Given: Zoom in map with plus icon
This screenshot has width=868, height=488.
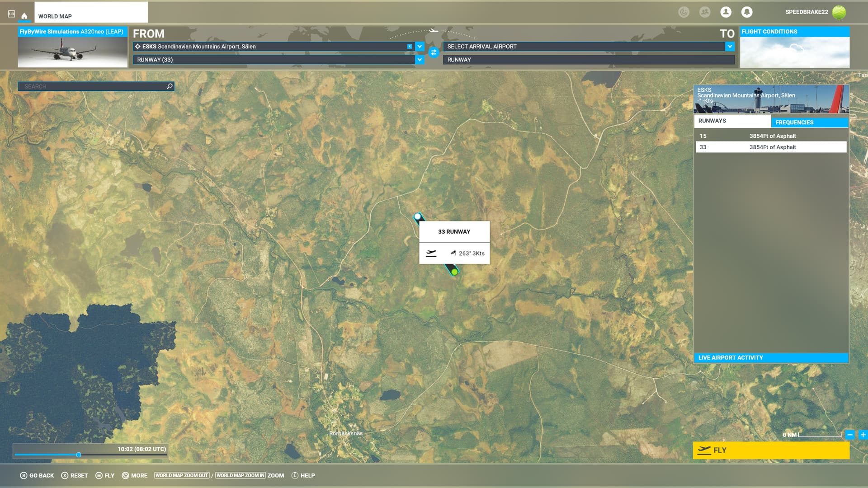Looking at the screenshot, I should click(x=863, y=435).
